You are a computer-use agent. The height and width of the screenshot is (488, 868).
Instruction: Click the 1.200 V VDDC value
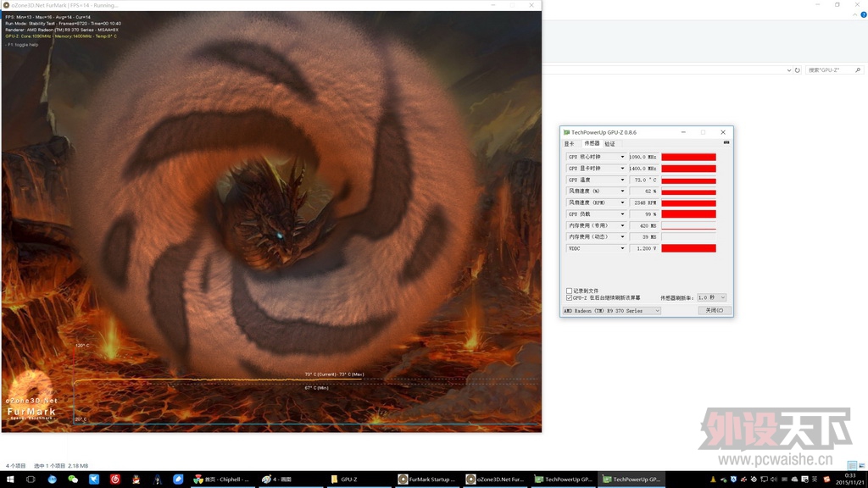(x=643, y=248)
